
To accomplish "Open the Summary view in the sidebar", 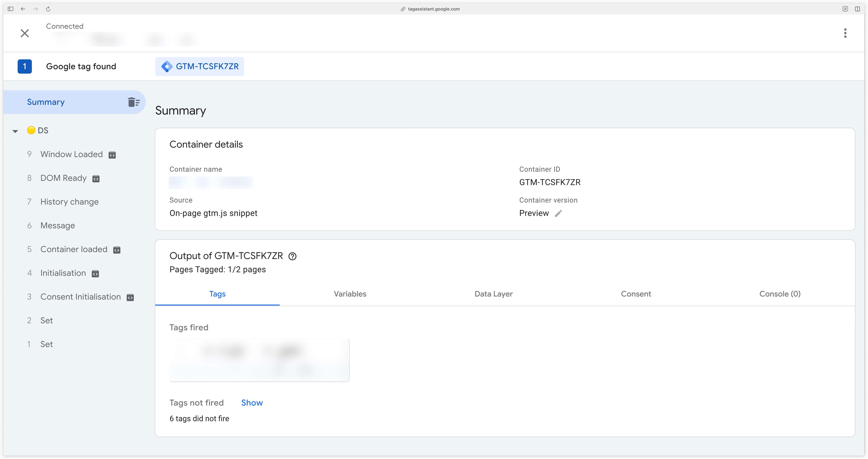I will [x=74, y=102].
